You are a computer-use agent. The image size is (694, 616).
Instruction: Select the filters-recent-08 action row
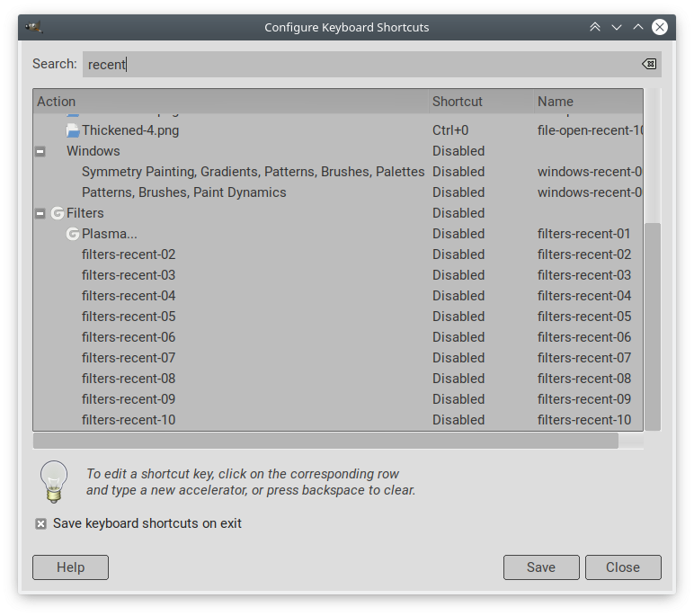point(338,379)
